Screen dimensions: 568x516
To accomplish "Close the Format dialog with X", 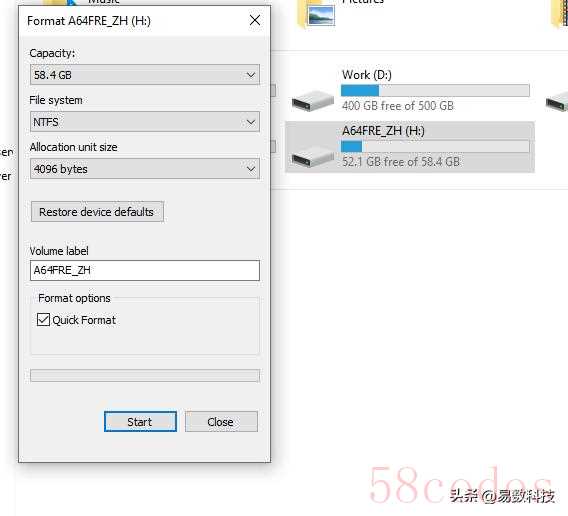I will tap(255, 20).
